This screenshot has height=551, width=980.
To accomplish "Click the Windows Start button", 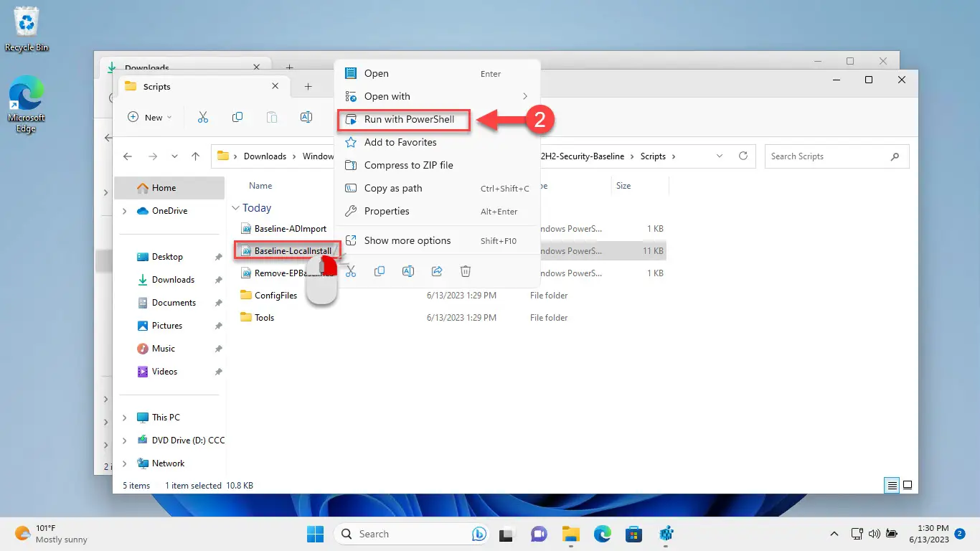I will point(315,534).
